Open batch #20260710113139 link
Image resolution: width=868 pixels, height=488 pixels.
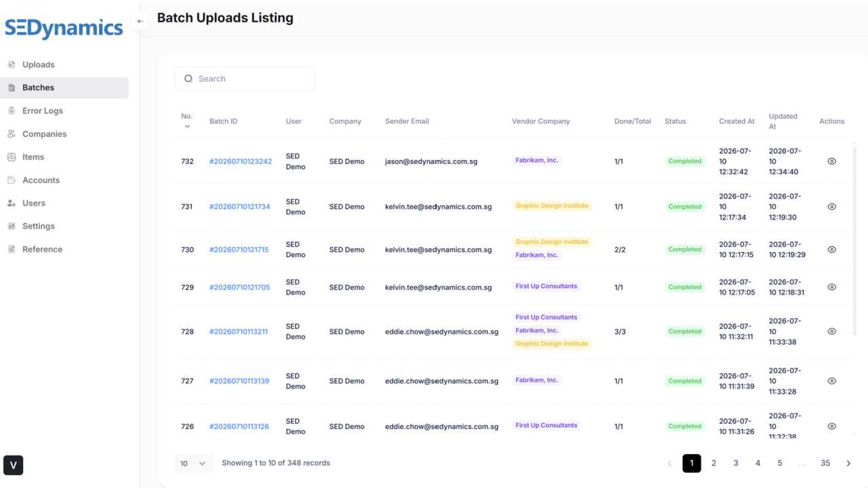[239, 381]
